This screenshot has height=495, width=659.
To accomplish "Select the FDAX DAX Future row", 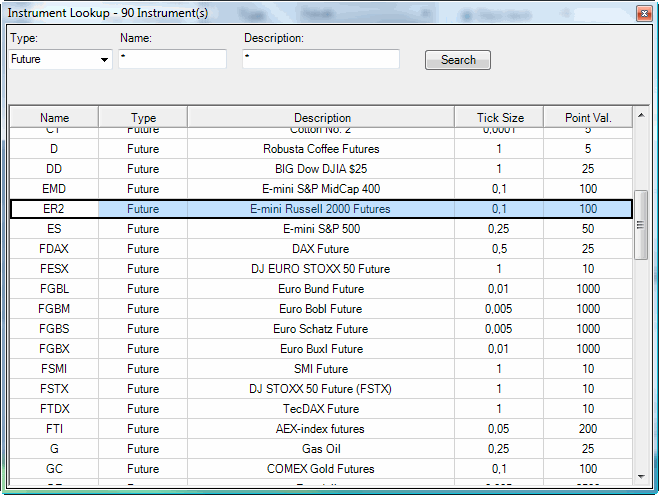I will [321, 249].
